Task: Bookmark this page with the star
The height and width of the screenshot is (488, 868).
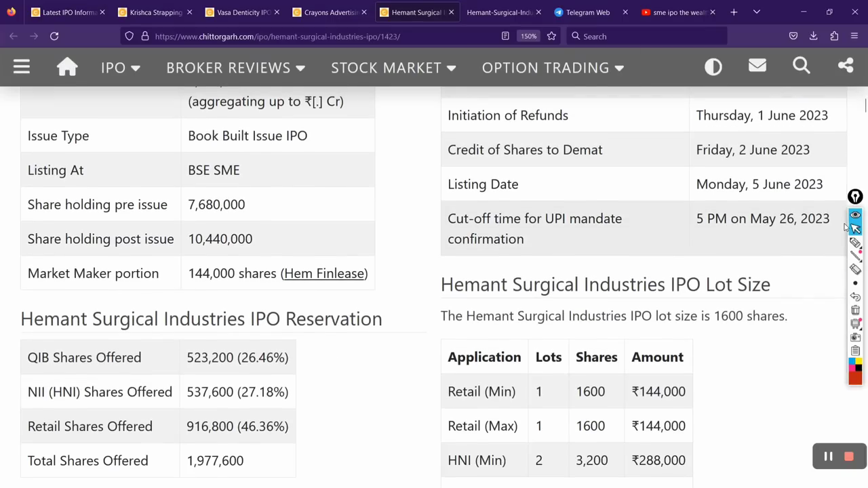Action: point(551,36)
